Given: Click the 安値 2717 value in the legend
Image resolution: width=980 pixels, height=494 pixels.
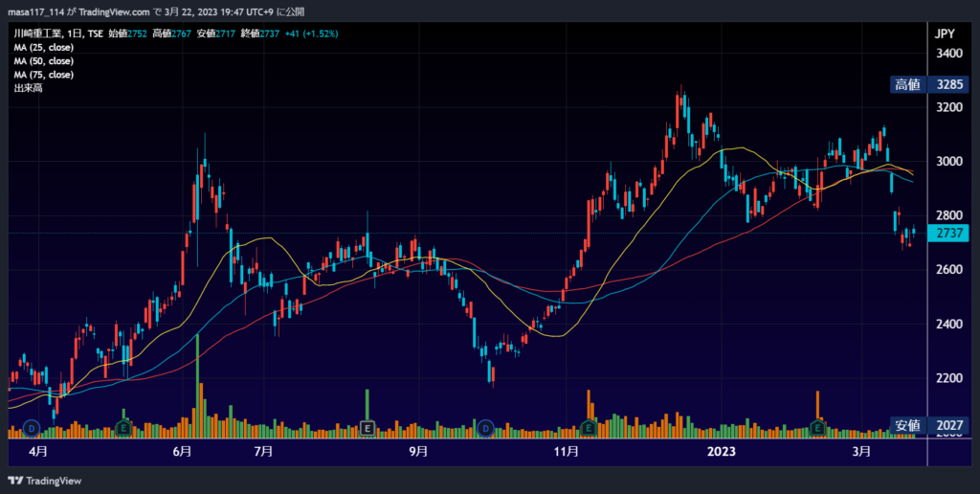Looking at the screenshot, I should [215, 34].
